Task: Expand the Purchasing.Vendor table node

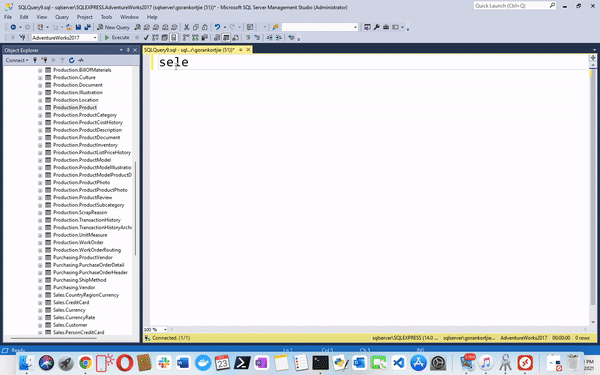Action: (x=40, y=288)
